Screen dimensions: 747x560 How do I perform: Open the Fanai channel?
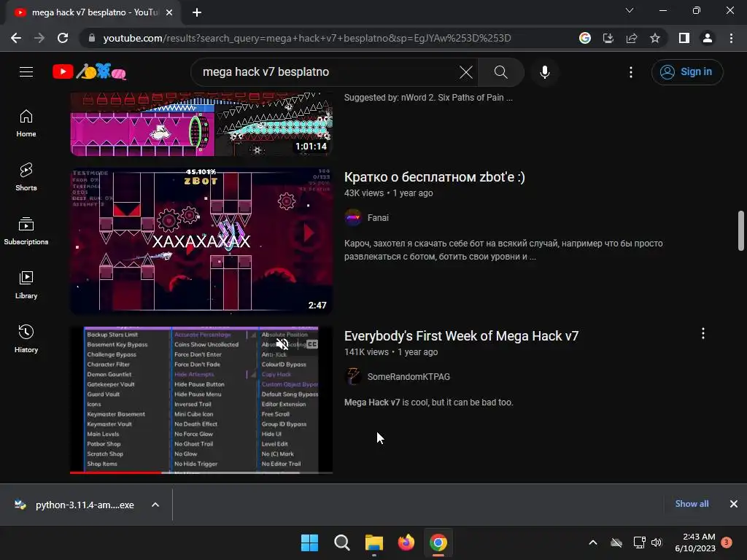(x=378, y=217)
